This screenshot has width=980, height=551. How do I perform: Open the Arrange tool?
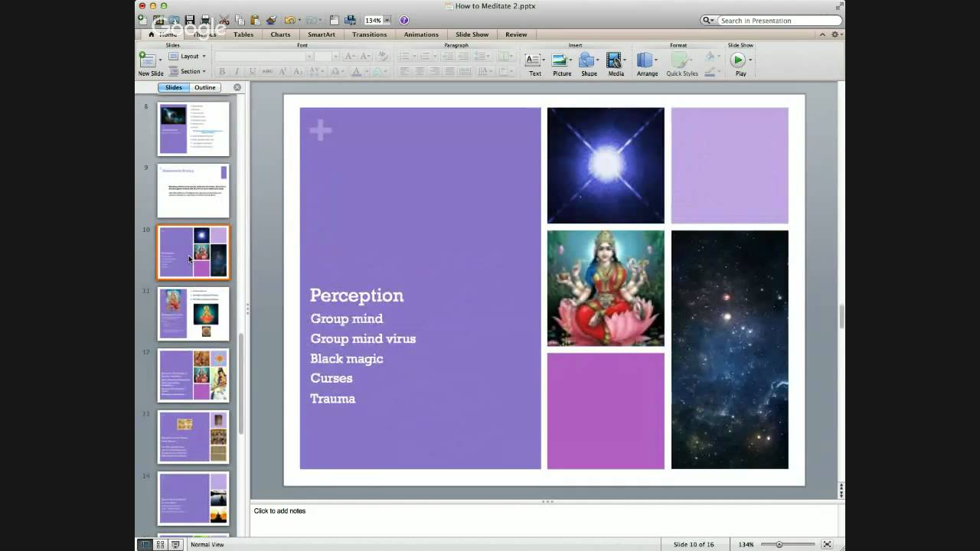pos(646,60)
